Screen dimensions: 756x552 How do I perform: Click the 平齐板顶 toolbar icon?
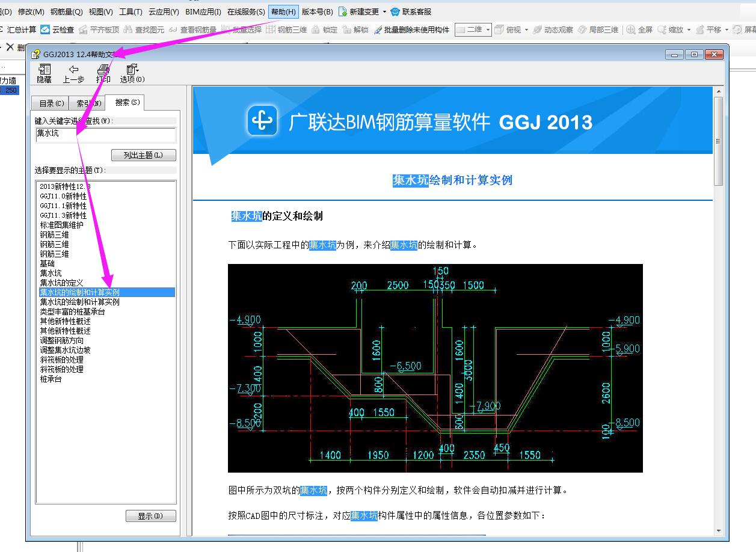coord(83,29)
